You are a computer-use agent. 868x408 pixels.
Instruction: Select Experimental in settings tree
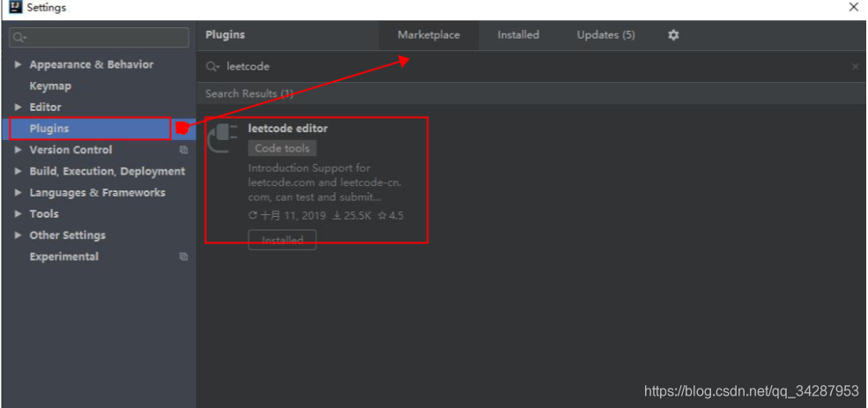[x=64, y=256]
